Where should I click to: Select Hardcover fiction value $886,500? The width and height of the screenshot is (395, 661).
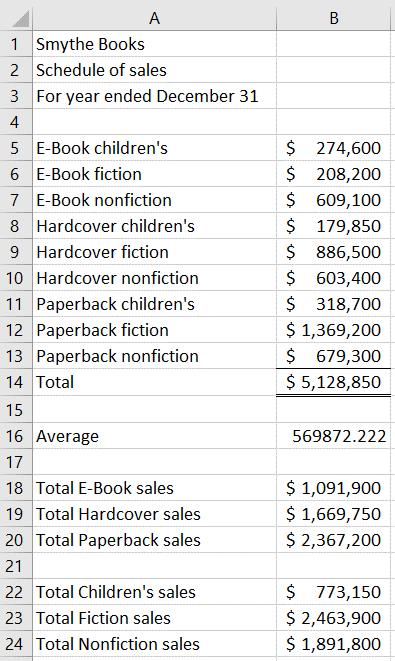coord(333,252)
